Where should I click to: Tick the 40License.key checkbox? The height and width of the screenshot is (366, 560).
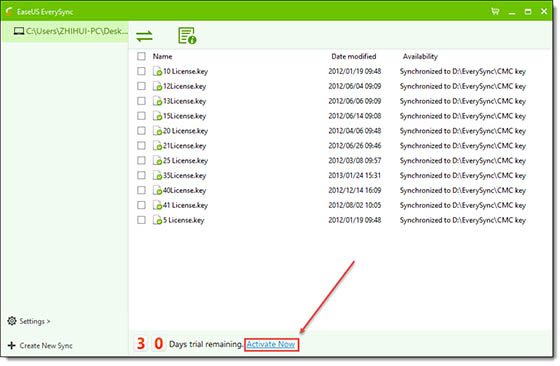coord(141,190)
